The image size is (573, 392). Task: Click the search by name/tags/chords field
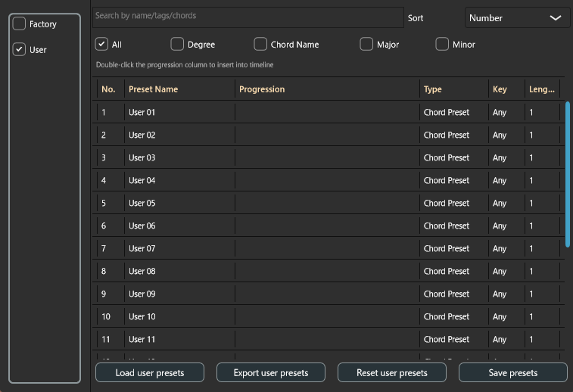tap(248, 16)
